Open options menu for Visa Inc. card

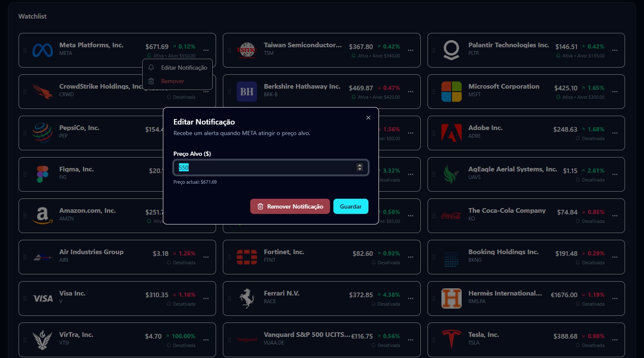[x=206, y=298]
